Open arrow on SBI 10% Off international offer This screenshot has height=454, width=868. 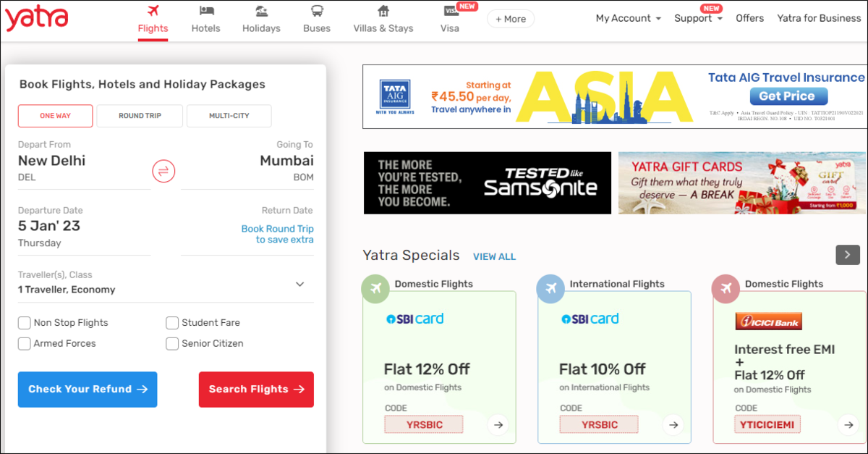click(673, 425)
